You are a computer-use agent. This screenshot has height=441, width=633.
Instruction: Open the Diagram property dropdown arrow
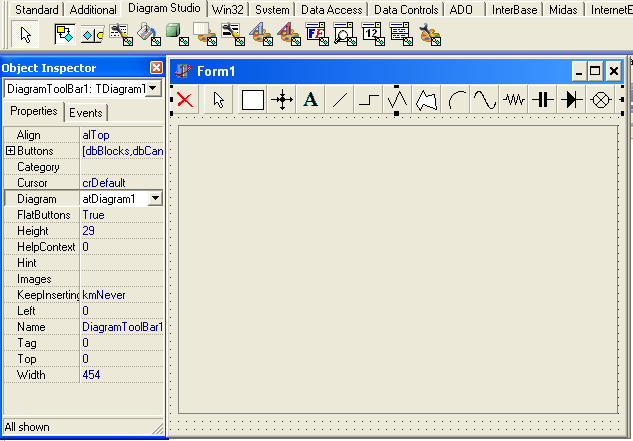click(x=155, y=199)
